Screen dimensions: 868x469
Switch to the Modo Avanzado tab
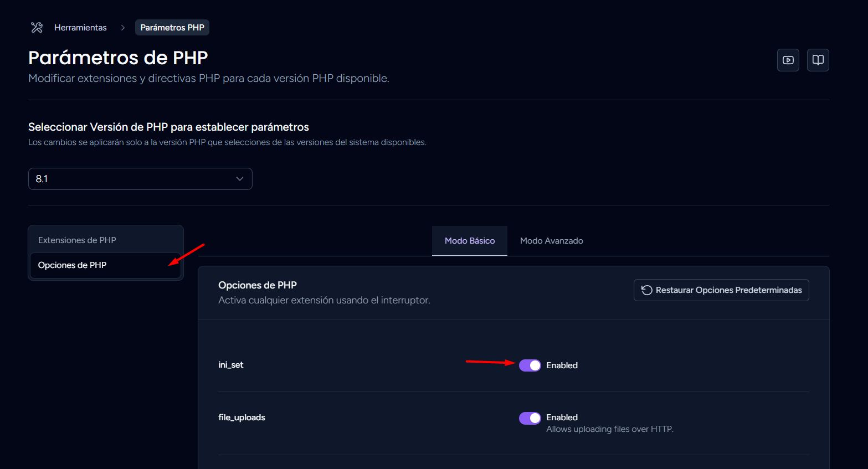coord(551,241)
